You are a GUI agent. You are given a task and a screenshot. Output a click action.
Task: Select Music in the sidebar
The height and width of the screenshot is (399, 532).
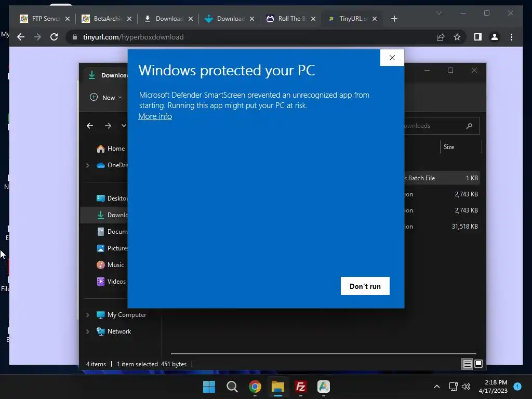point(110,264)
